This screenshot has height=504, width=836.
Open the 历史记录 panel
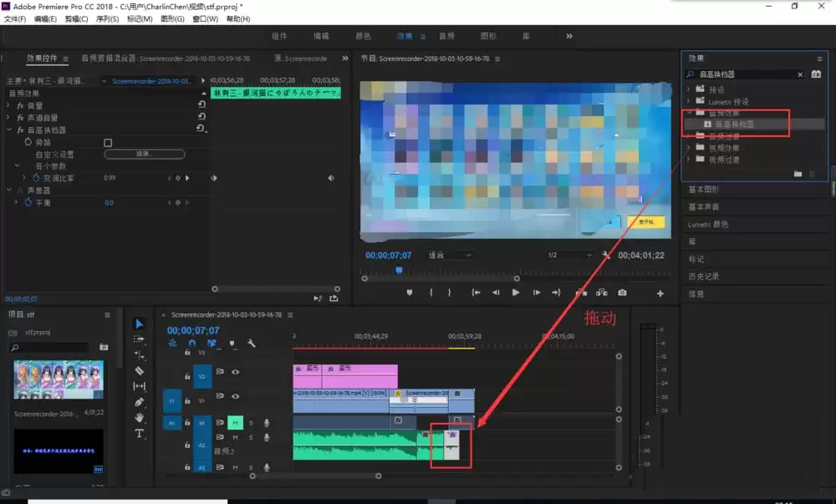pos(705,276)
